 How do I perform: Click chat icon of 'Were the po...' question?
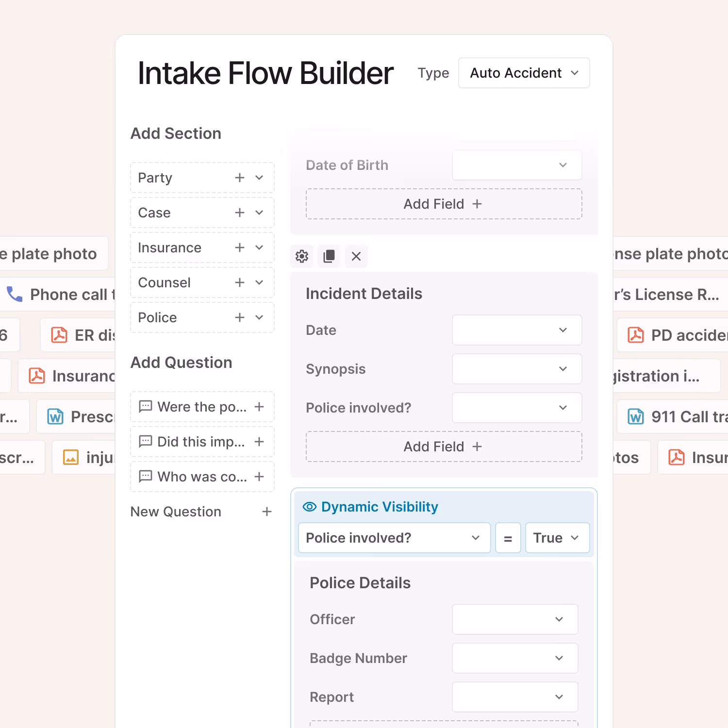pyautogui.click(x=146, y=407)
